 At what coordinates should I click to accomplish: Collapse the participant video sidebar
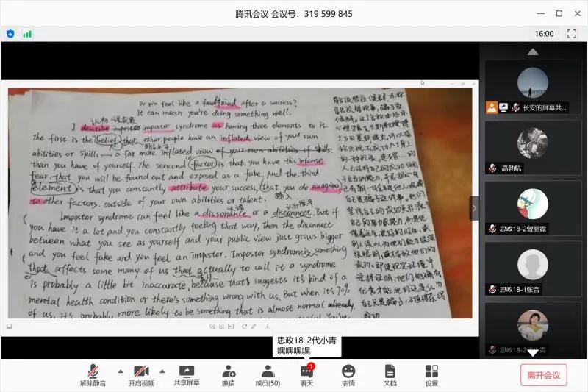click(474, 208)
